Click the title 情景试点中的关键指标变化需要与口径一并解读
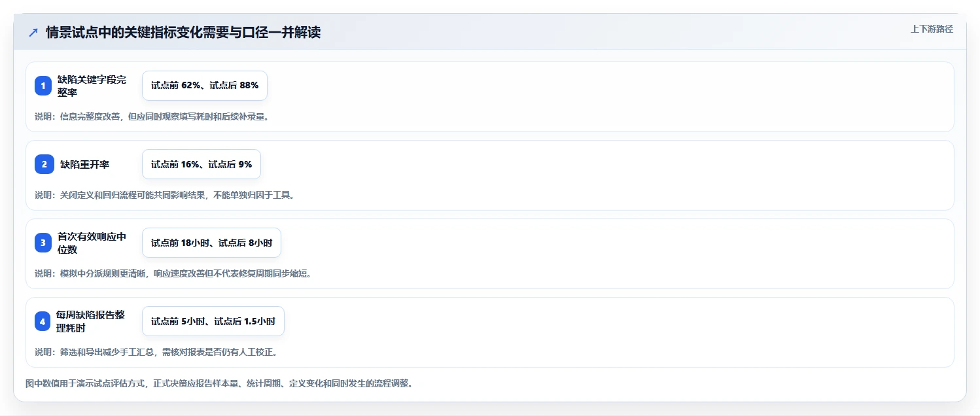 [x=183, y=33]
